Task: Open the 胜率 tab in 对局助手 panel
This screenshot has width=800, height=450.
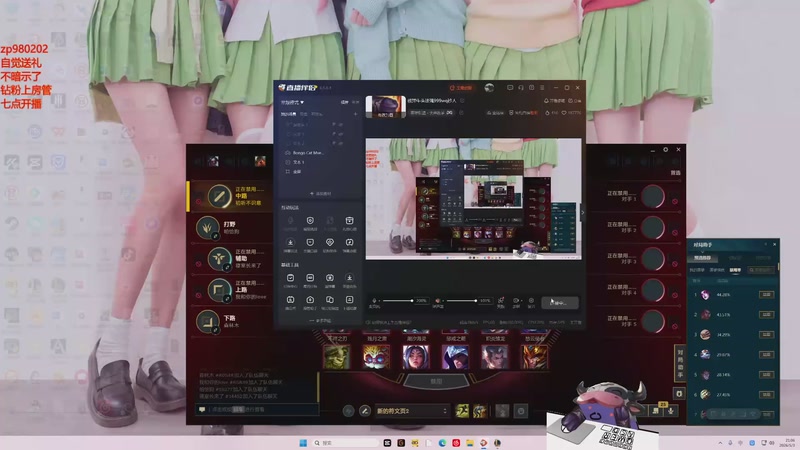Action: click(x=735, y=270)
